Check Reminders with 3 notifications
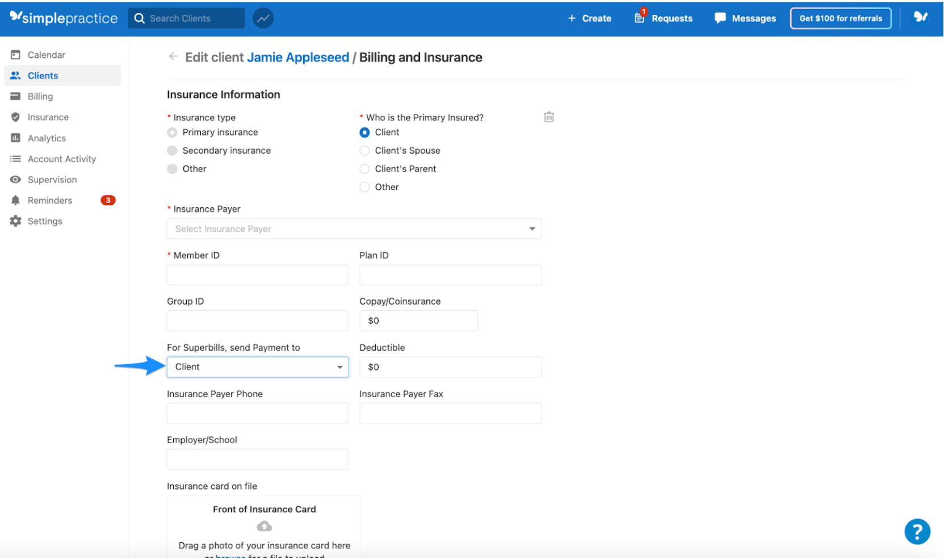Image resolution: width=944 pixels, height=560 pixels. coord(50,200)
